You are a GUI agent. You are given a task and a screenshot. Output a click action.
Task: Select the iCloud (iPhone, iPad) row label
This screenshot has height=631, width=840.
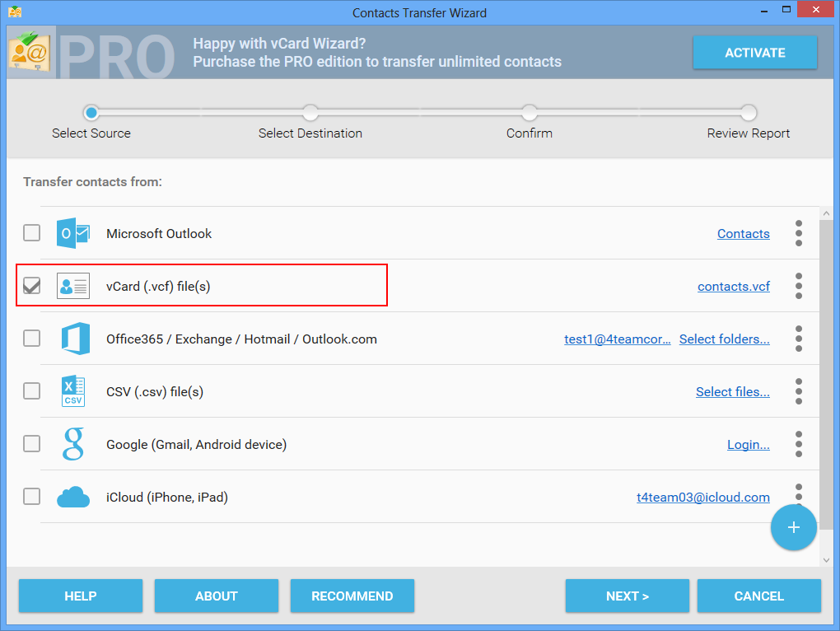167,497
